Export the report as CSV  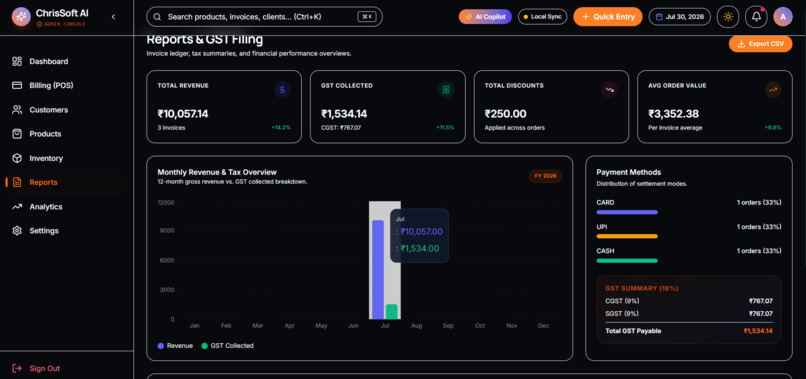click(760, 44)
